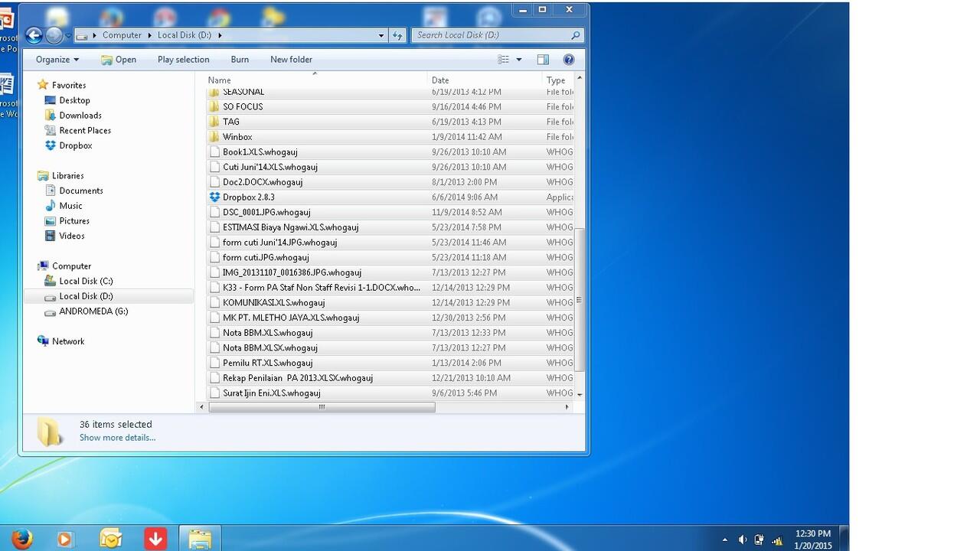Show the preview pane

pos(543,60)
